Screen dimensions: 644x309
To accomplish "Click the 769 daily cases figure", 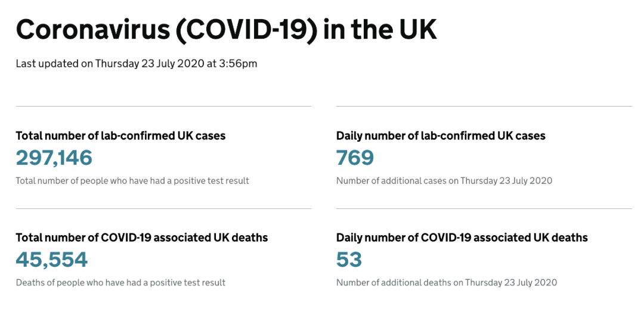I will point(355,158).
